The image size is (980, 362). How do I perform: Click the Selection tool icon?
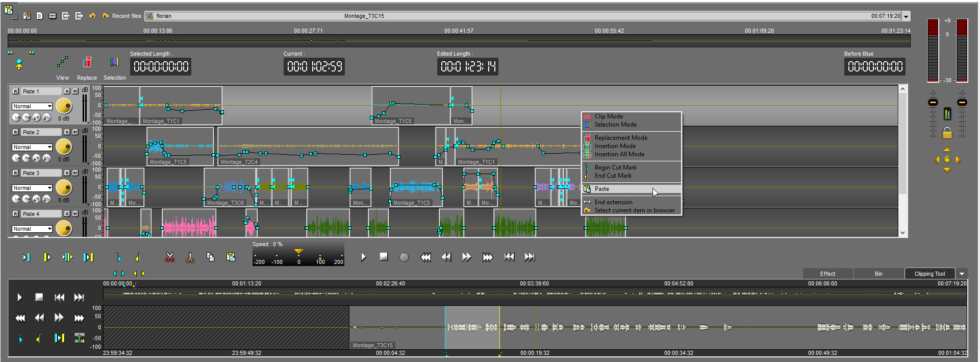[x=114, y=63]
